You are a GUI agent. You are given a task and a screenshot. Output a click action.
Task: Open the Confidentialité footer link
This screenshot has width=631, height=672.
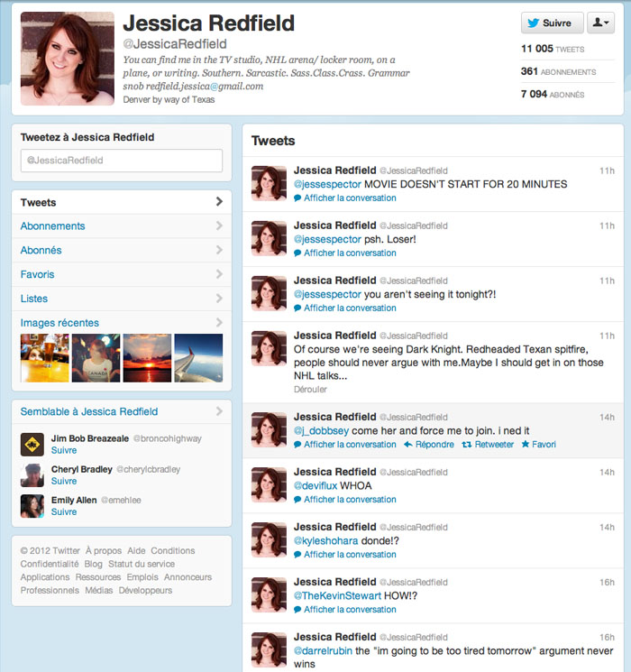pos(50,564)
